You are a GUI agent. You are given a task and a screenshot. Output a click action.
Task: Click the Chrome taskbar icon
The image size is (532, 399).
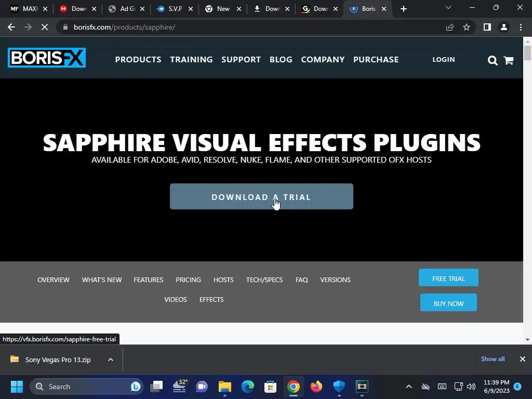coord(294,387)
